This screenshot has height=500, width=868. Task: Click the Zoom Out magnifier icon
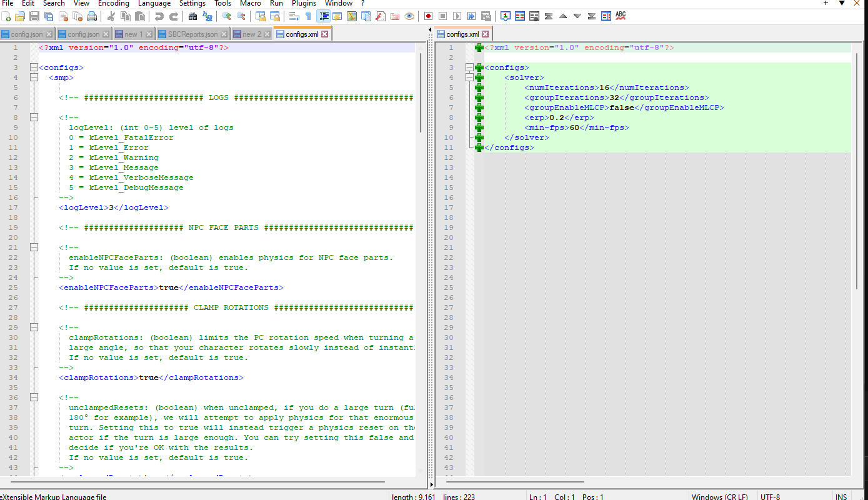click(240, 16)
